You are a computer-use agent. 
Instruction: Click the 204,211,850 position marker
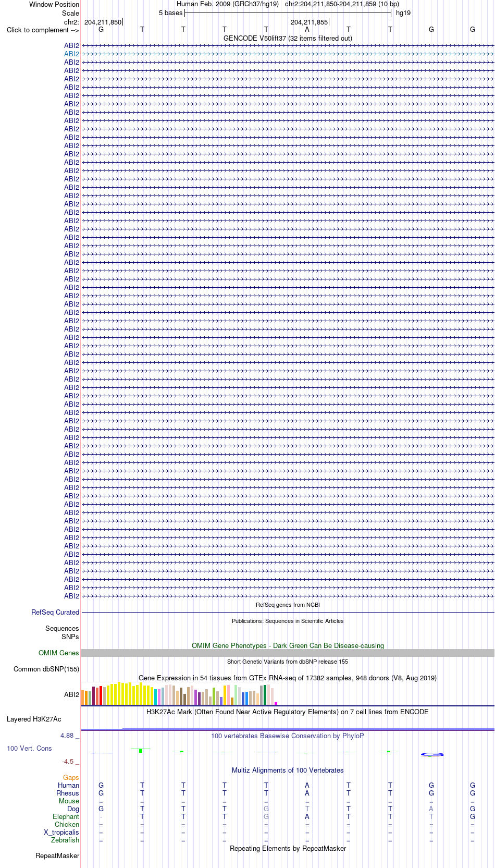(x=103, y=22)
